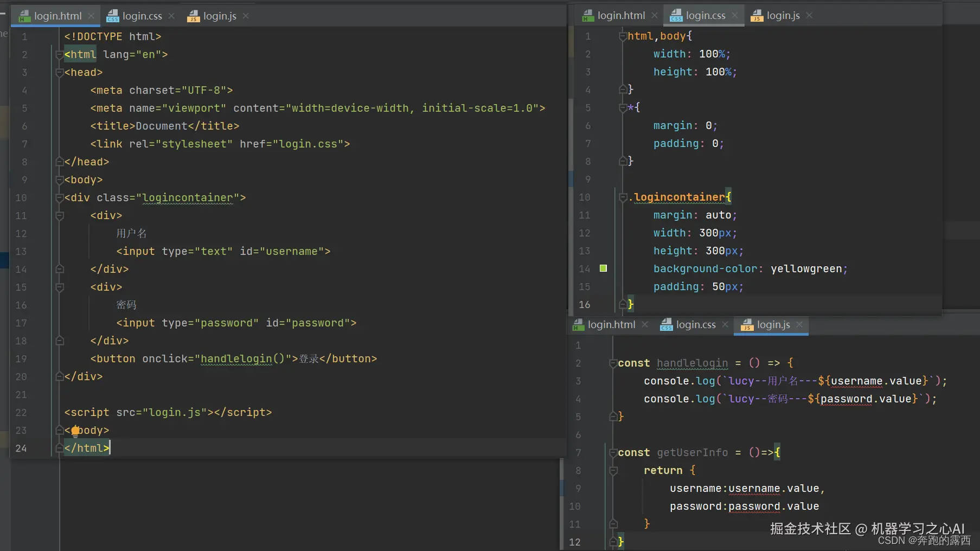Close the left login.css tab
The width and height of the screenshot is (980, 551).
pos(171,16)
